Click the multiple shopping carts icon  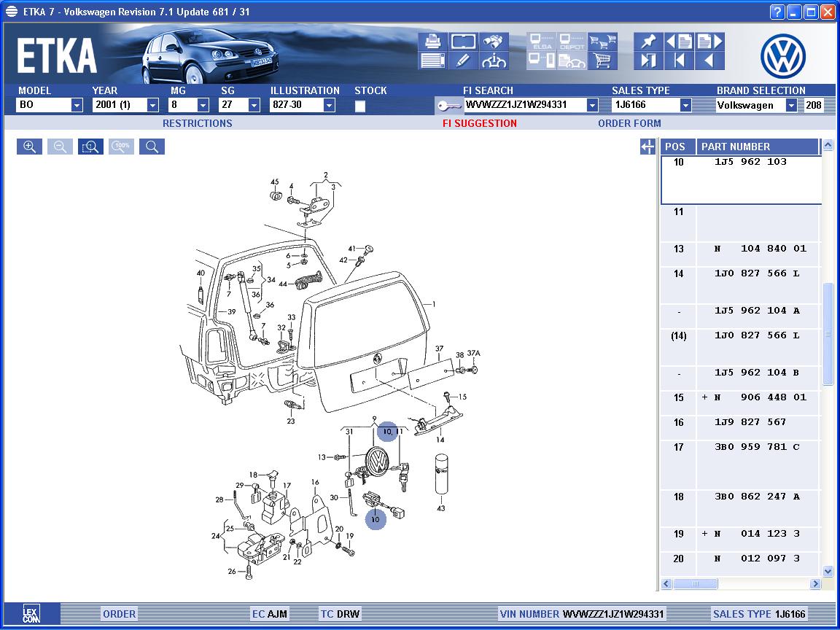point(603,42)
